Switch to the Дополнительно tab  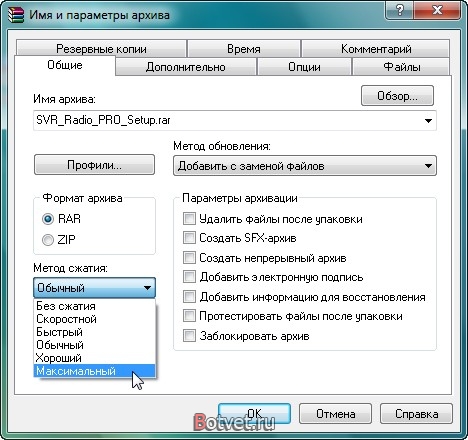(x=186, y=67)
